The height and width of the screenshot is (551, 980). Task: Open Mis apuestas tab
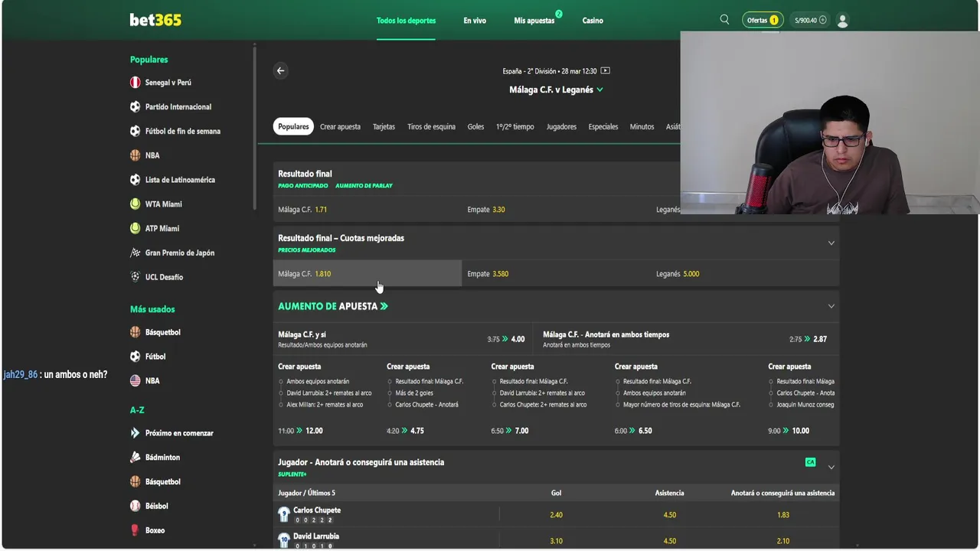pos(534,21)
